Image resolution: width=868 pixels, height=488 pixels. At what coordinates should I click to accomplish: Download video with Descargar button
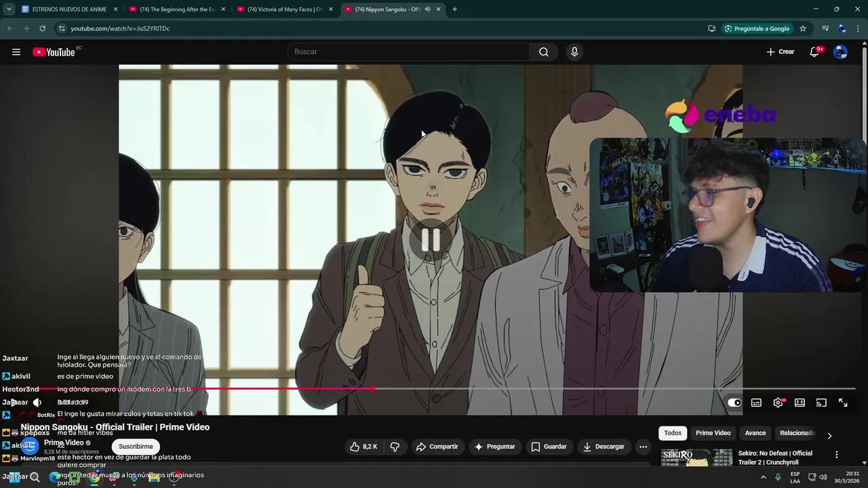604,447
